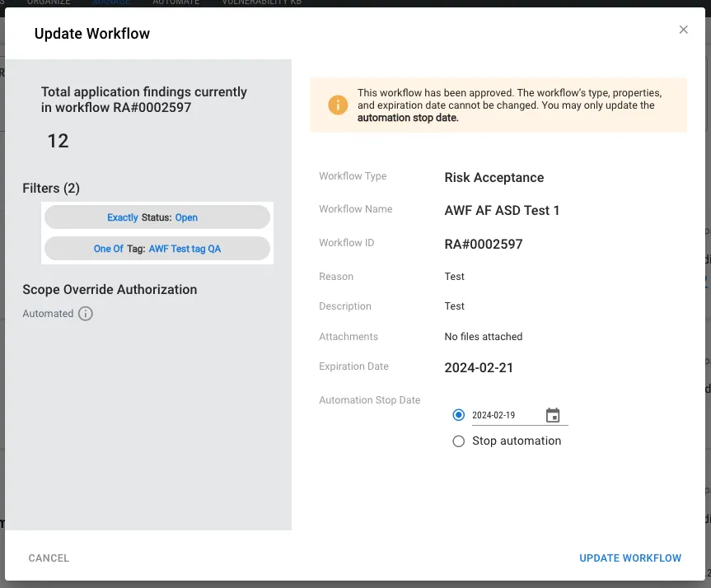Click the workflow ID RA#0002597 value
The width and height of the screenshot is (711, 588).
pos(484,244)
